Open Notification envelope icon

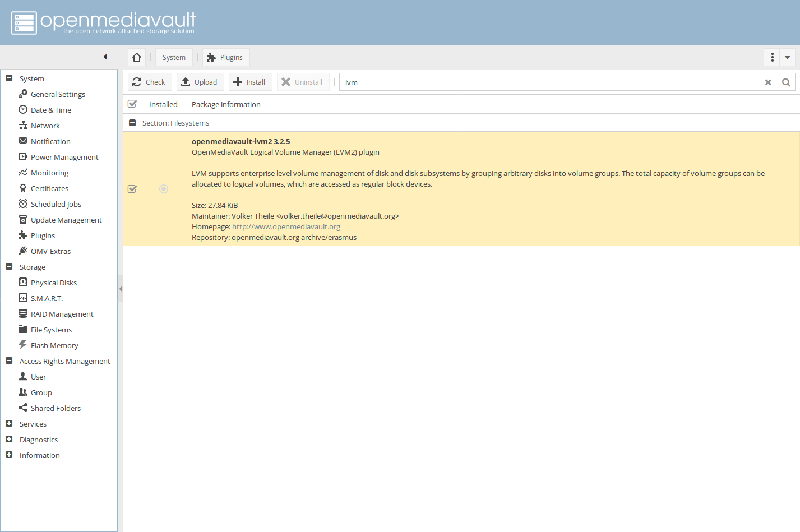pyautogui.click(x=23, y=141)
